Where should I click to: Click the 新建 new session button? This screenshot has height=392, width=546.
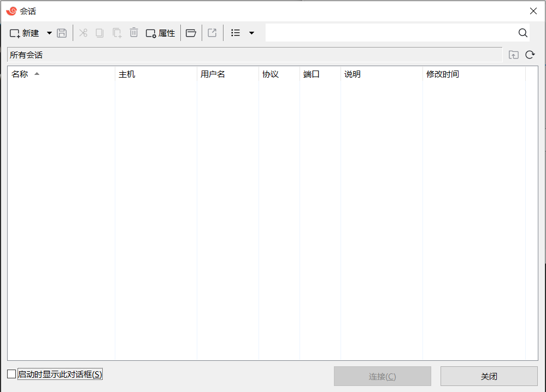point(25,33)
